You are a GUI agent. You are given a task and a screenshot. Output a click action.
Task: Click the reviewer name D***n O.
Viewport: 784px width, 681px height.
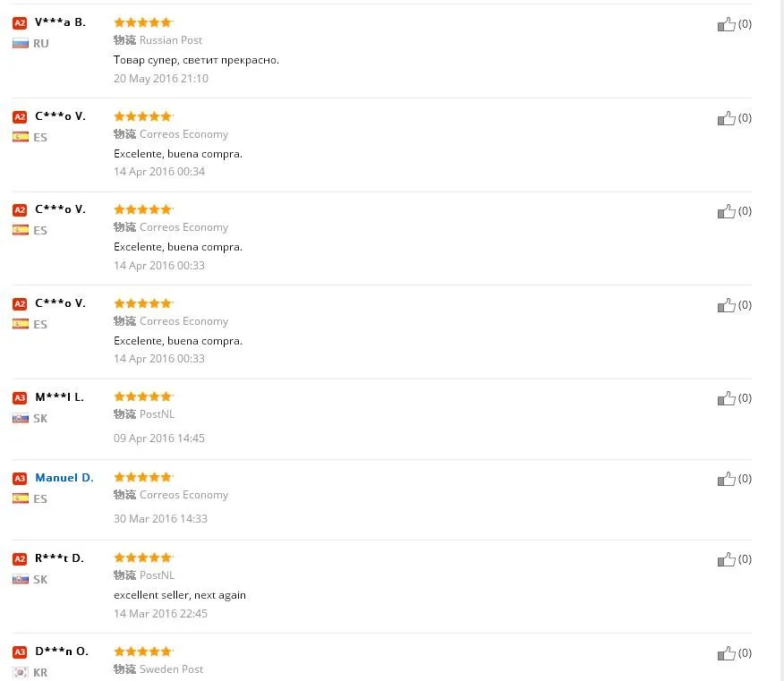(62, 651)
